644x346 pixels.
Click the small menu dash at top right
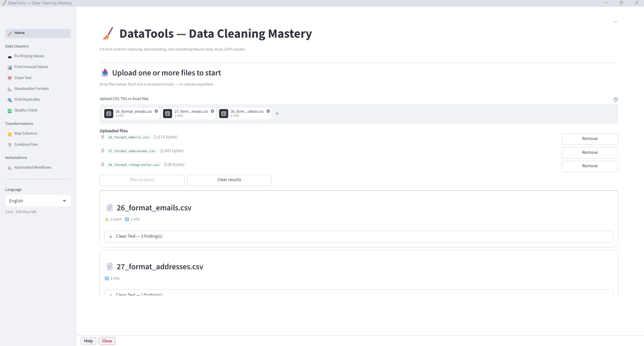(615, 22)
